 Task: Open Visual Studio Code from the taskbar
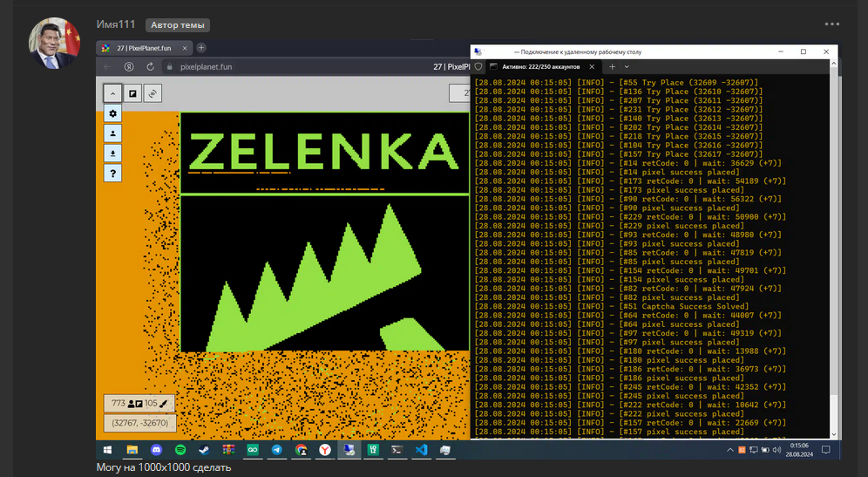point(421,450)
